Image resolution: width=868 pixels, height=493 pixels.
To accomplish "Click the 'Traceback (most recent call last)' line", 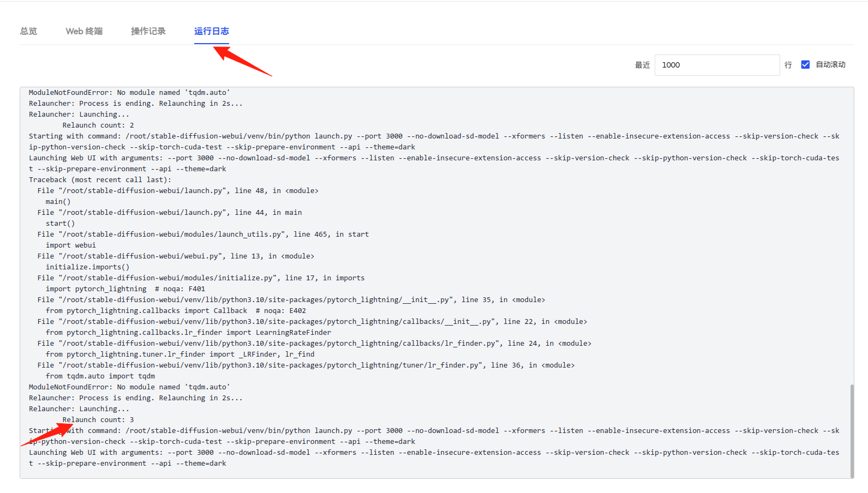I will (x=100, y=179).
